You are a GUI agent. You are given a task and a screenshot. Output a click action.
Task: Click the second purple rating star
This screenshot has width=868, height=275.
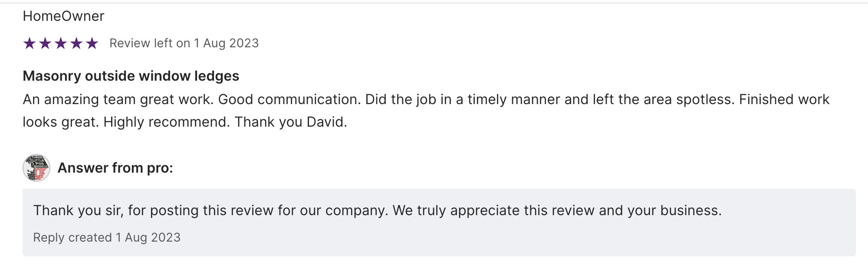(x=45, y=43)
